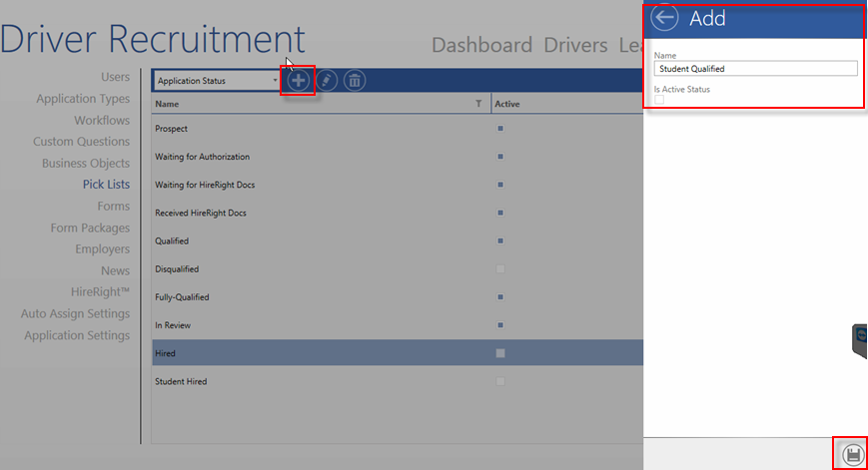Toggle the Active checkbox for Student Hired
This screenshot has height=470, width=868.
point(500,381)
